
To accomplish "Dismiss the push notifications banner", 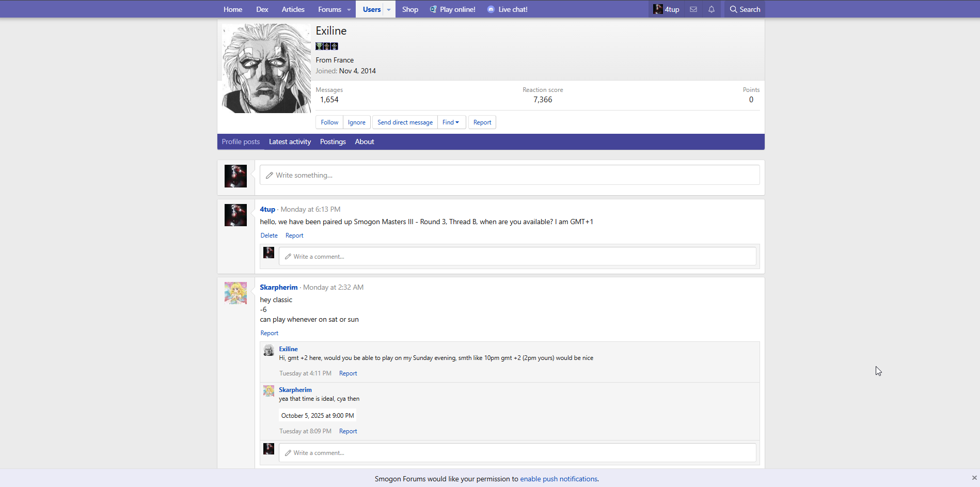I will [x=974, y=478].
